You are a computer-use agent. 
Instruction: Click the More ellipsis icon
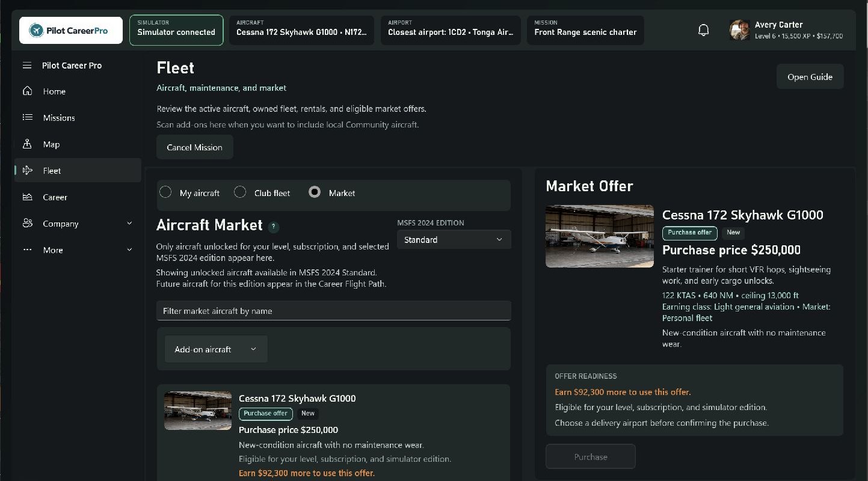tap(27, 250)
